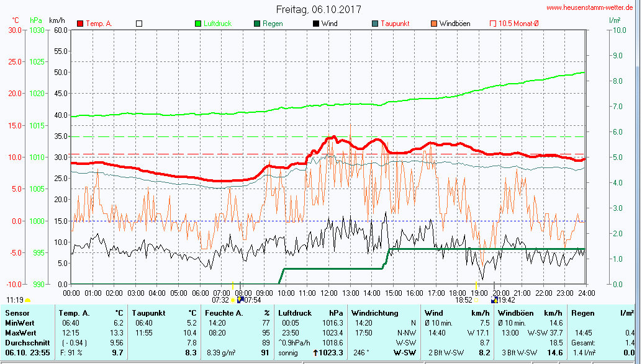Click the black Wind legend square
This screenshot has width=642, height=364.
[315, 24]
